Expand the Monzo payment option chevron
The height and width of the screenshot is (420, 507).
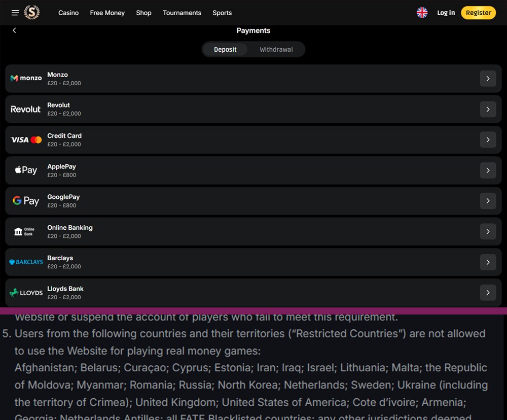tap(488, 79)
